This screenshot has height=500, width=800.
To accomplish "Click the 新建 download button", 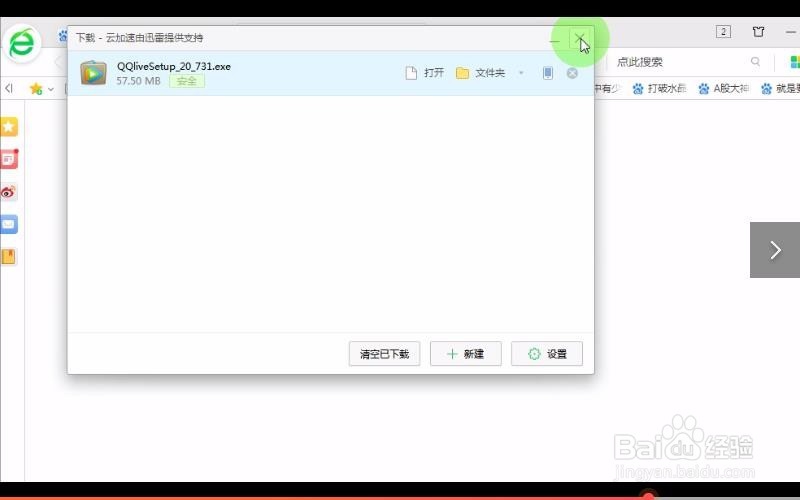I will pyautogui.click(x=466, y=354).
